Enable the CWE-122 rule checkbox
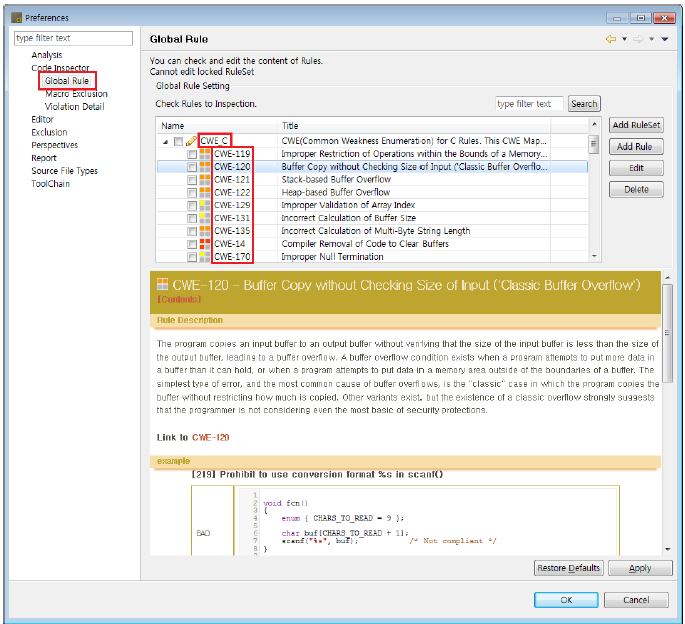 192,193
